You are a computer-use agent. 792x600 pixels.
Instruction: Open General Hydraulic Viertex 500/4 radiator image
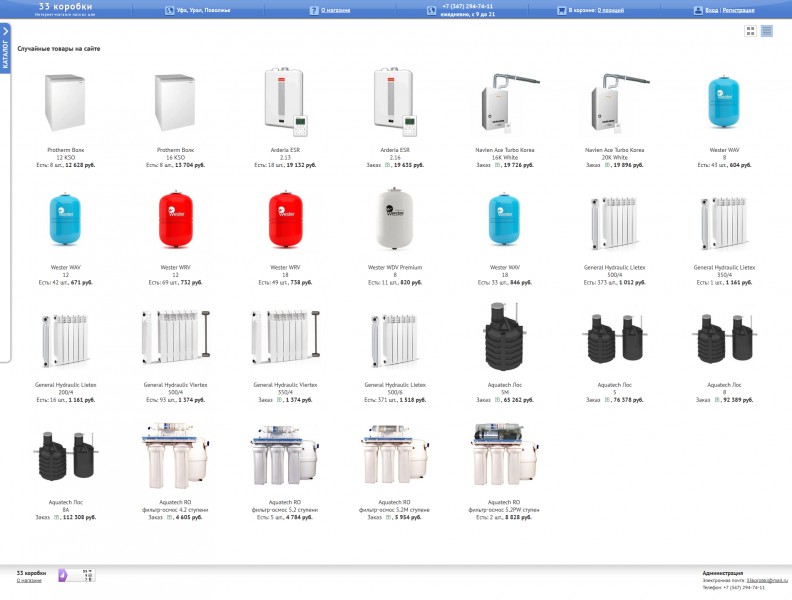(176, 336)
